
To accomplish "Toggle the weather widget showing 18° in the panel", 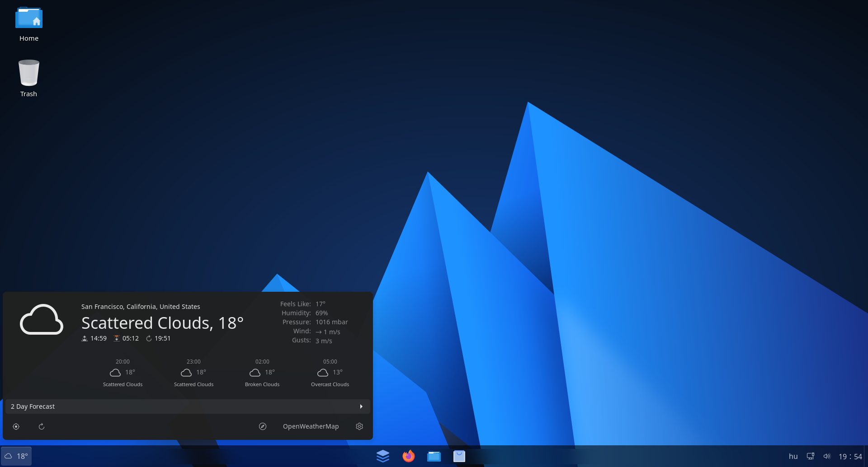I will [x=16, y=456].
